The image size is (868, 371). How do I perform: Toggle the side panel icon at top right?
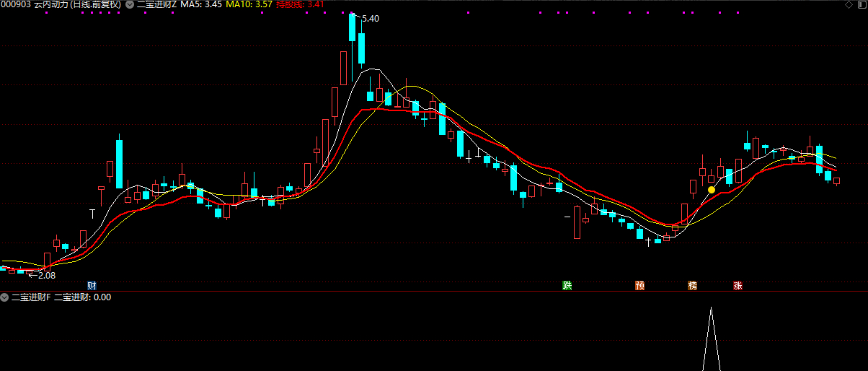[x=860, y=4]
